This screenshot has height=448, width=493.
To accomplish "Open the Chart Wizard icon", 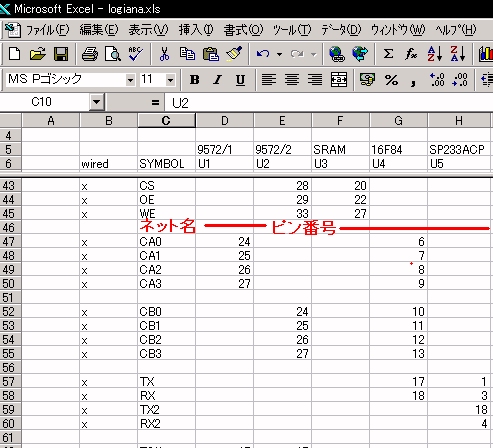I will click(486, 53).
